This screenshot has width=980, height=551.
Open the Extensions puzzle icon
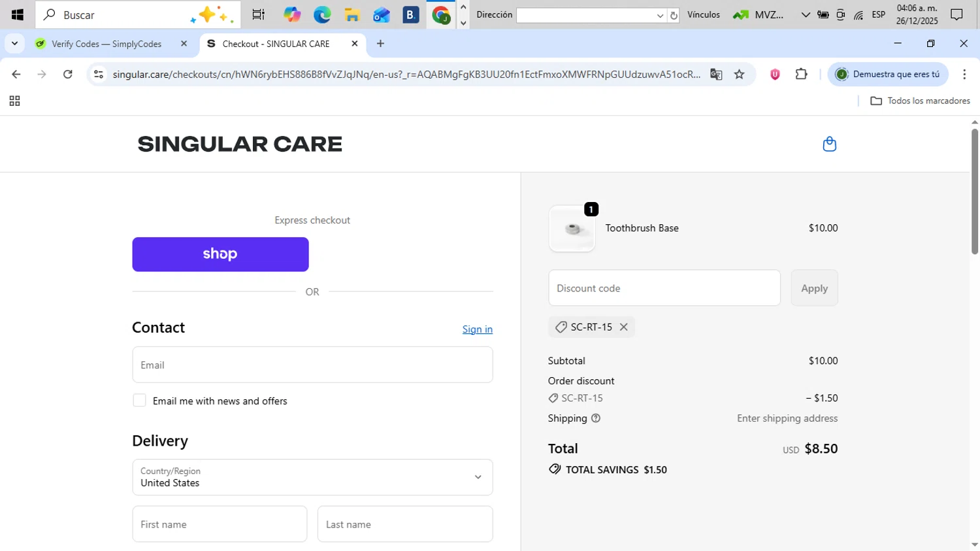pos(801,75)
